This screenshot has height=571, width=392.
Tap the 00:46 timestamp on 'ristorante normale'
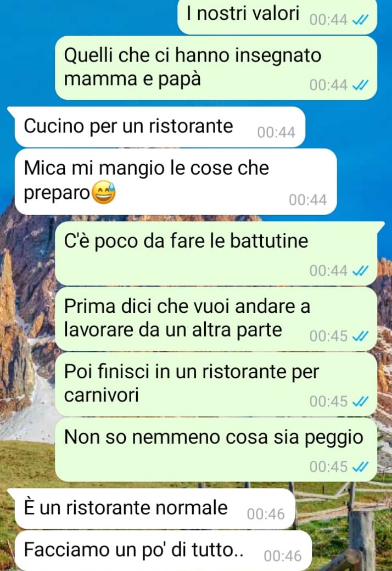pos(266,514)
